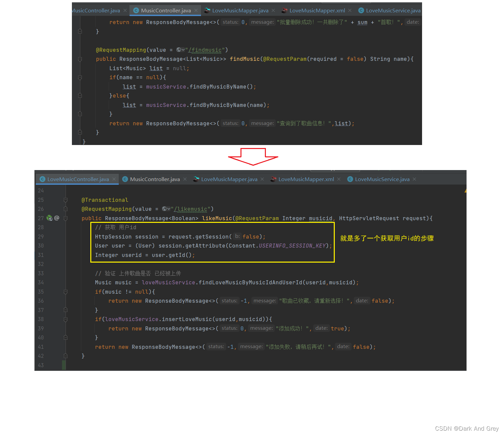Click the fold end marker on the findMusic closing brace
This screenshot has width=504, height=435.
[x=80, y=132]
